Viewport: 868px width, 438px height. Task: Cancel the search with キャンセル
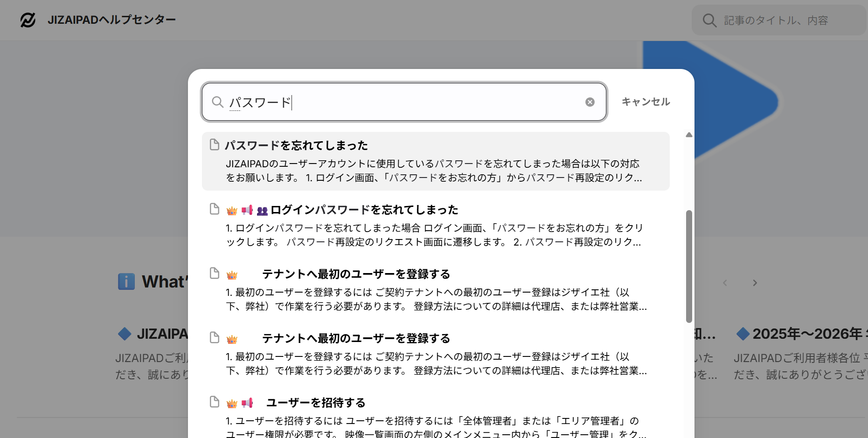tap(646, 102)
